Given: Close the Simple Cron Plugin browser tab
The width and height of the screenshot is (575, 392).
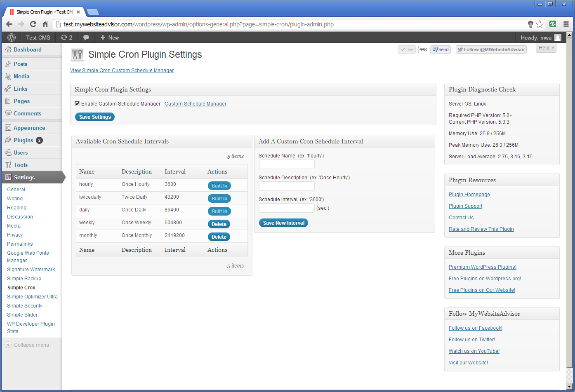Looking at the screenshot, I should point(78,12).
